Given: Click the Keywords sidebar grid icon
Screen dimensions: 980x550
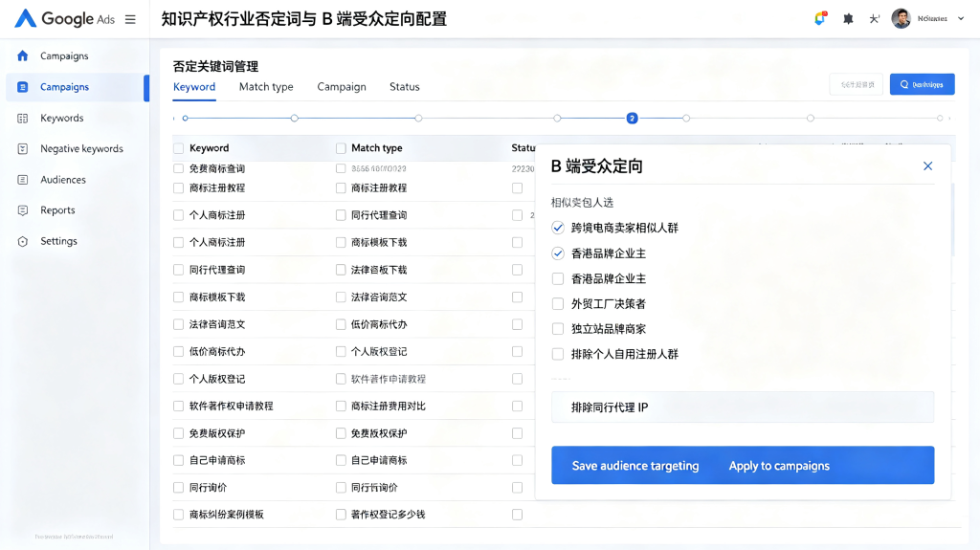Looking at the screenshot, I should [x=23, y=118].
